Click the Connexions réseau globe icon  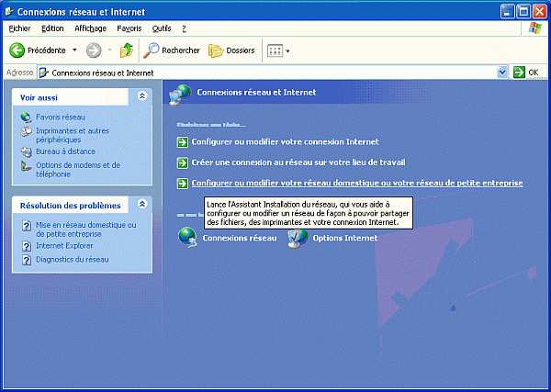point(188,238)
